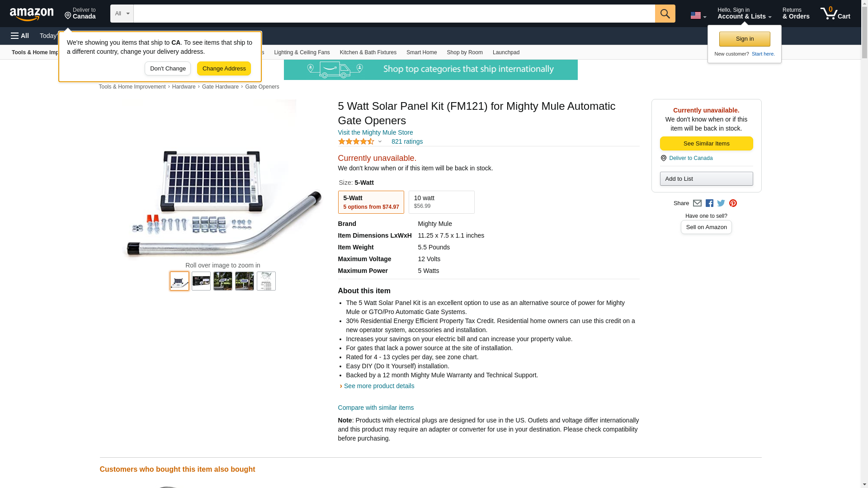Open the language flag dropdown
Screen dimensions: 868x488
click(698, 15)
